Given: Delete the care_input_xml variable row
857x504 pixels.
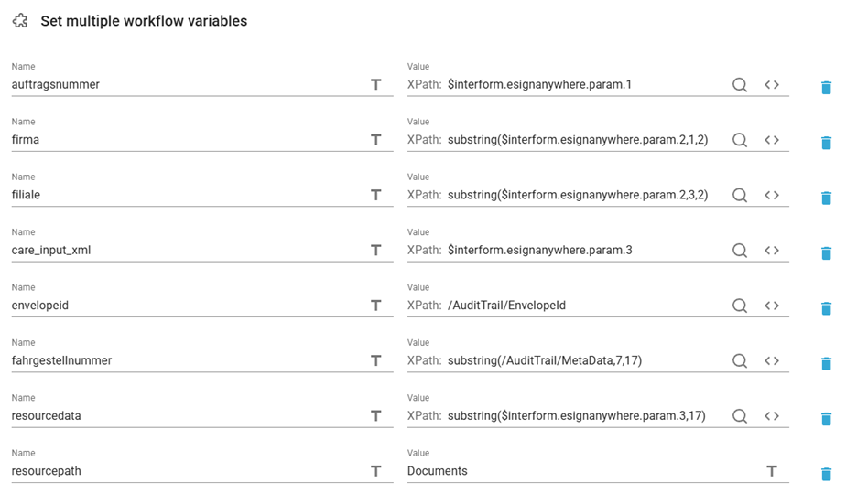Looking at the screenshot, I should (826, 253).
